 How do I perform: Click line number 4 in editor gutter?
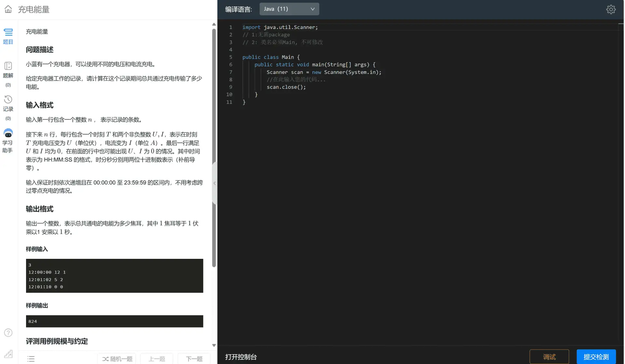click(230, 49)
